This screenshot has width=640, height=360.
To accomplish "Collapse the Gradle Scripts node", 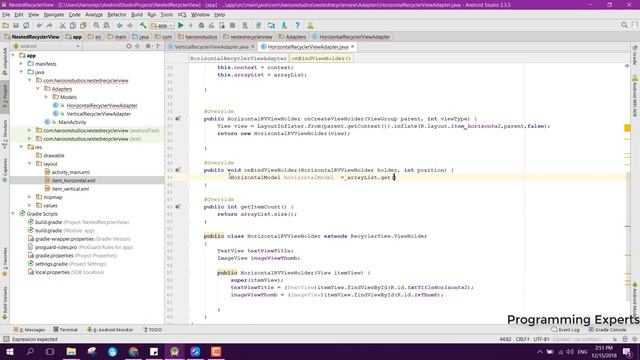I will tap(13, 213).
